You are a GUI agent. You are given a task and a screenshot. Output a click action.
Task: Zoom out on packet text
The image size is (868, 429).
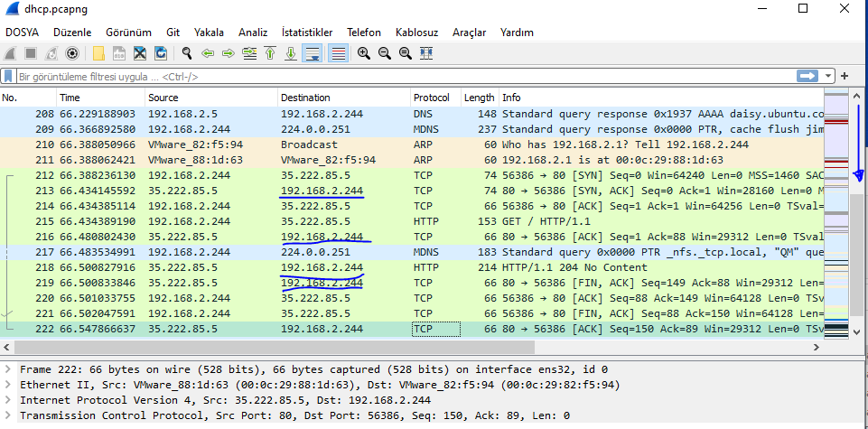coord(384,53)
